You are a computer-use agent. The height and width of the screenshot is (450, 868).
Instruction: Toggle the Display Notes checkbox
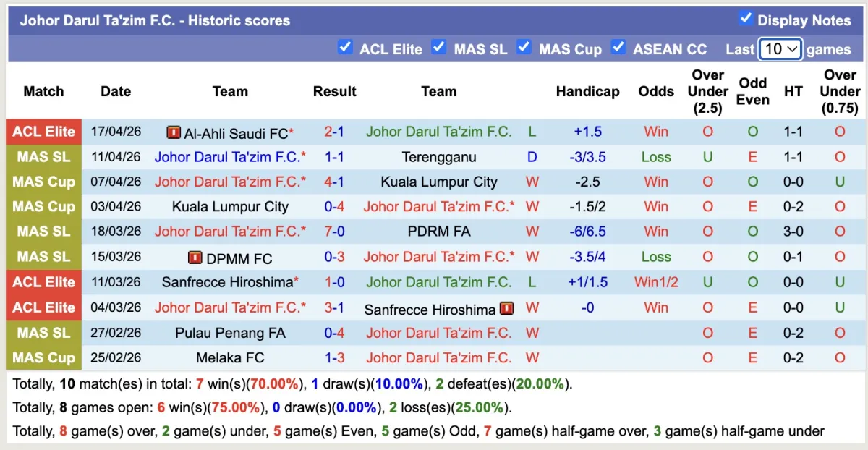point(746,19)
